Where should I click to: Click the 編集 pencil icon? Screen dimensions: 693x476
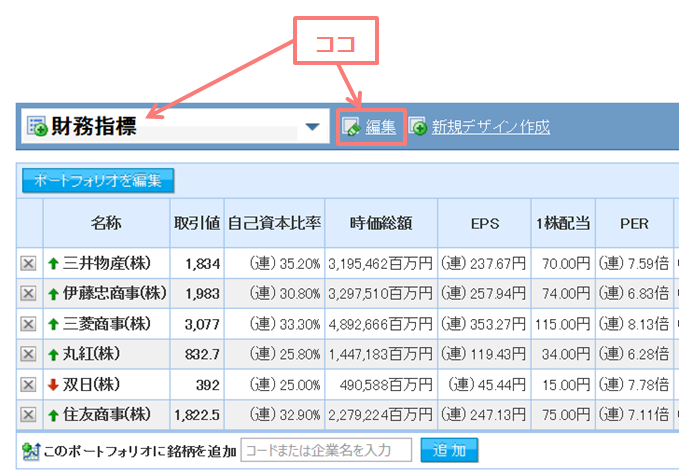(x=352, y=127)
